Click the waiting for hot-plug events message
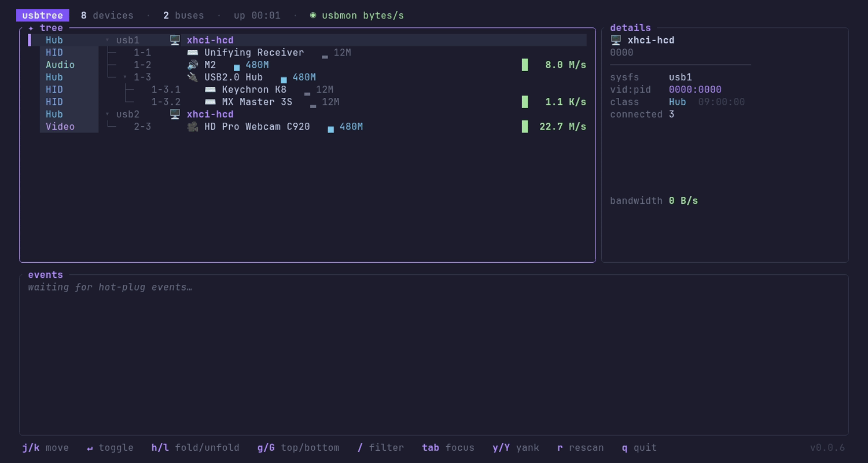This screenshot has height=463, width=868. click(110, 287)
